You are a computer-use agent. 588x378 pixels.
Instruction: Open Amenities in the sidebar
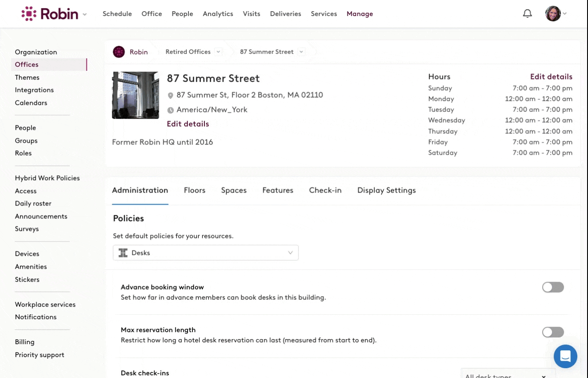pyautogui.click(x=31, y=267)
